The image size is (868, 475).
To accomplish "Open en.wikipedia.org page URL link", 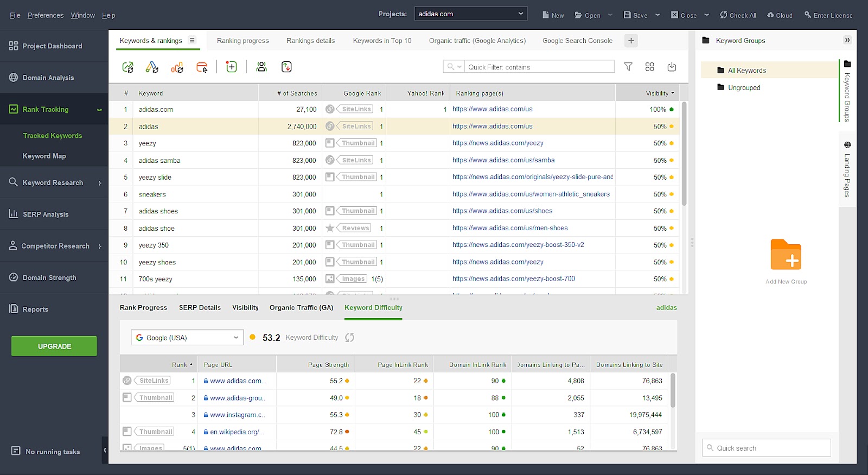I will pyautogui.click(x=237, y=432).
